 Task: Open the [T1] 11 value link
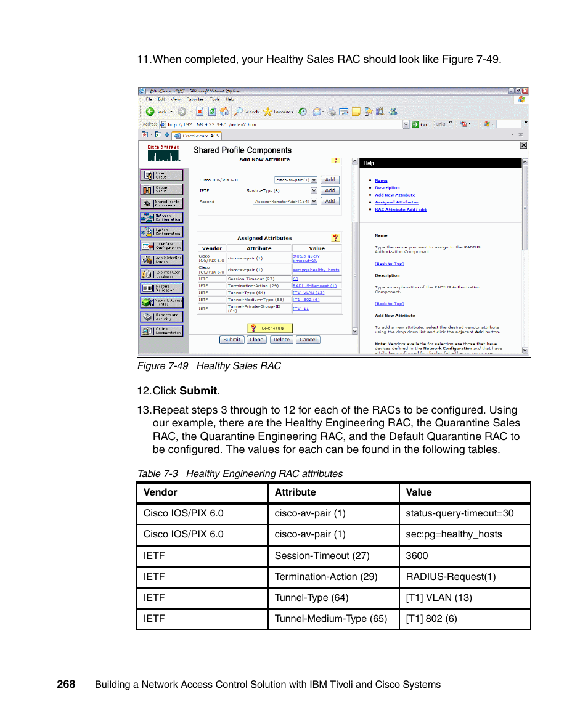[300, 309]
